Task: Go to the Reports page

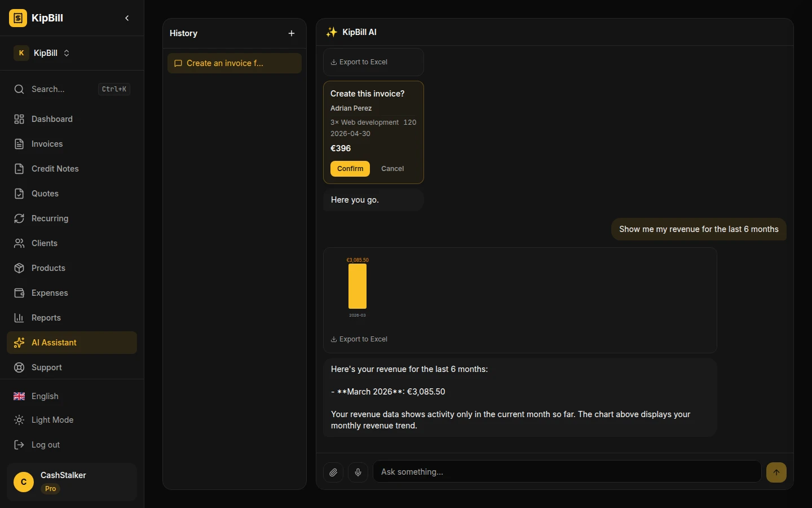Action: [46, 318]
